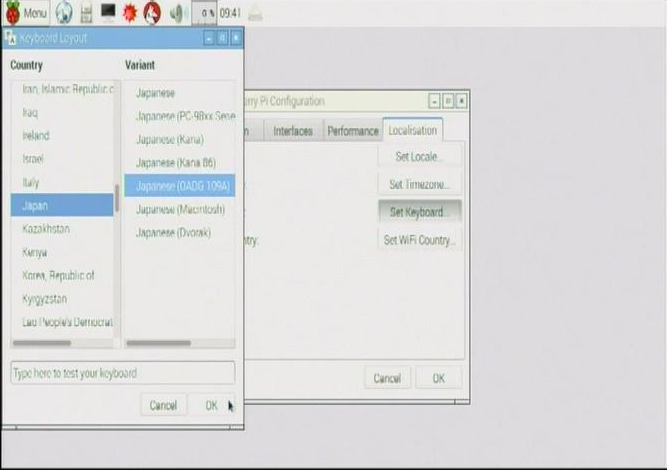Click the Set Locale button

tap(419, 157)
